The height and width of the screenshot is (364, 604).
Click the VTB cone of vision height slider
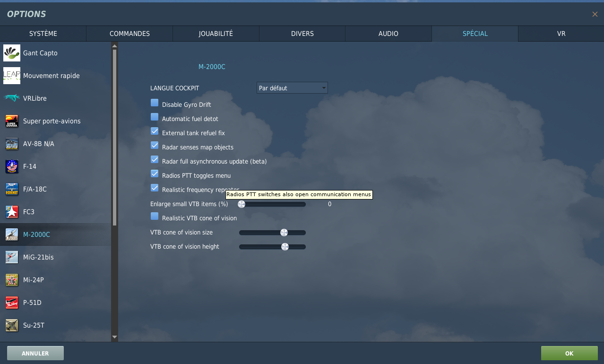pyautogui.click(x=272, y=247)
